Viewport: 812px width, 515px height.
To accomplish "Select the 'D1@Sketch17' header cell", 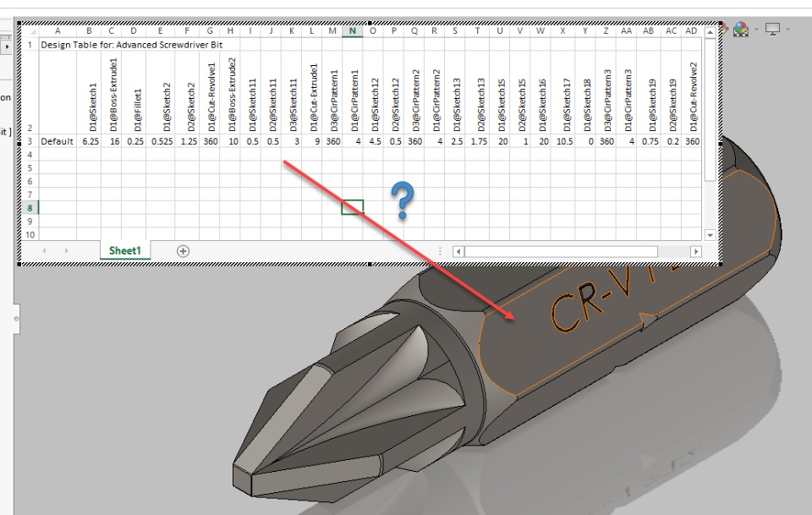I will (x=563, y=93).
